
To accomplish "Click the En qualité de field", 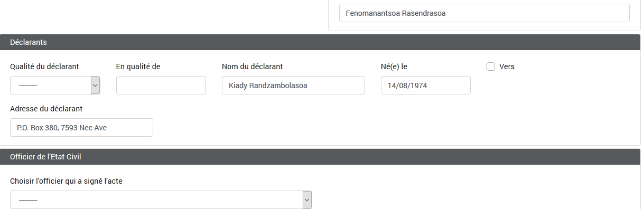I will pos(161,85).
